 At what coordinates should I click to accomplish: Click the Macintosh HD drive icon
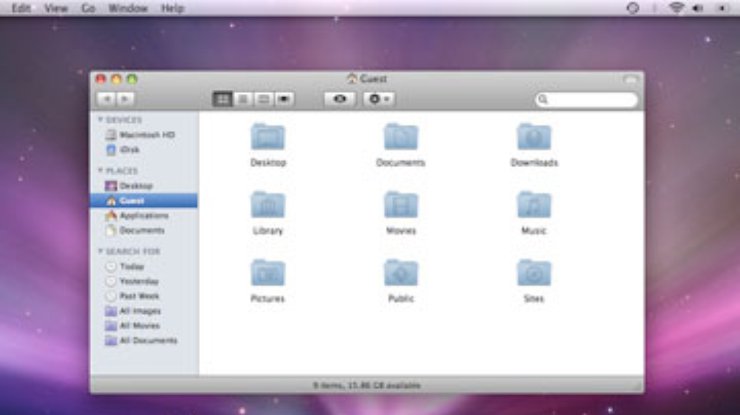point(110,135)
